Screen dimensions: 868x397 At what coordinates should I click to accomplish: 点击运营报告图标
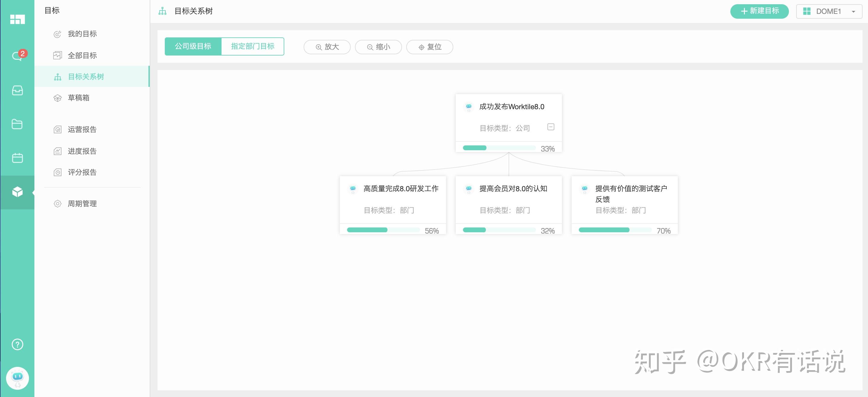pyautogui.click(x=58, y=129)
